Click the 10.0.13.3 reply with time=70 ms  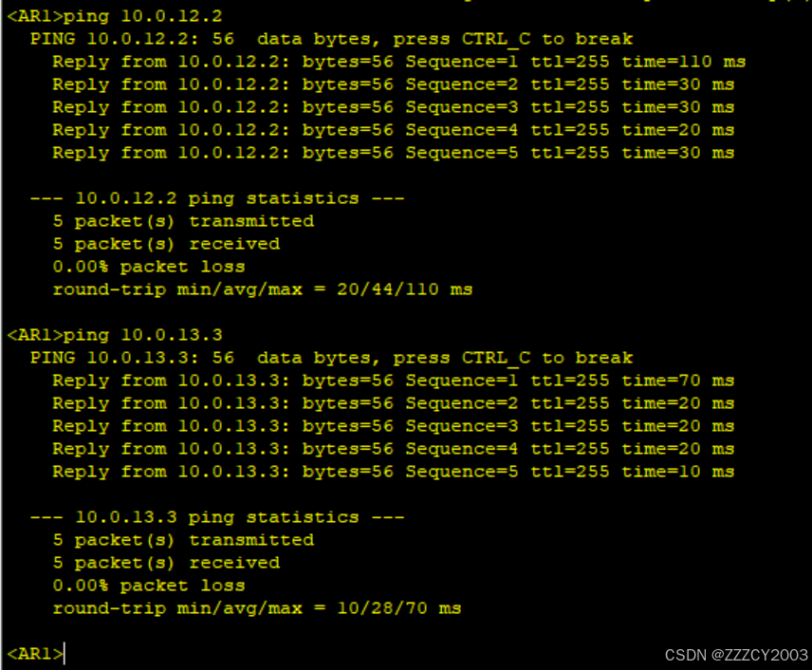[393, 381]
